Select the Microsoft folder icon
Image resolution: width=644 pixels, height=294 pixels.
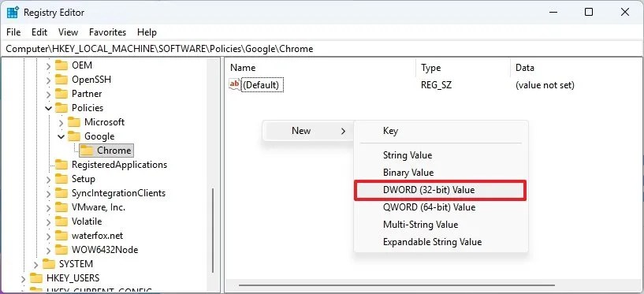pos(74,122)
